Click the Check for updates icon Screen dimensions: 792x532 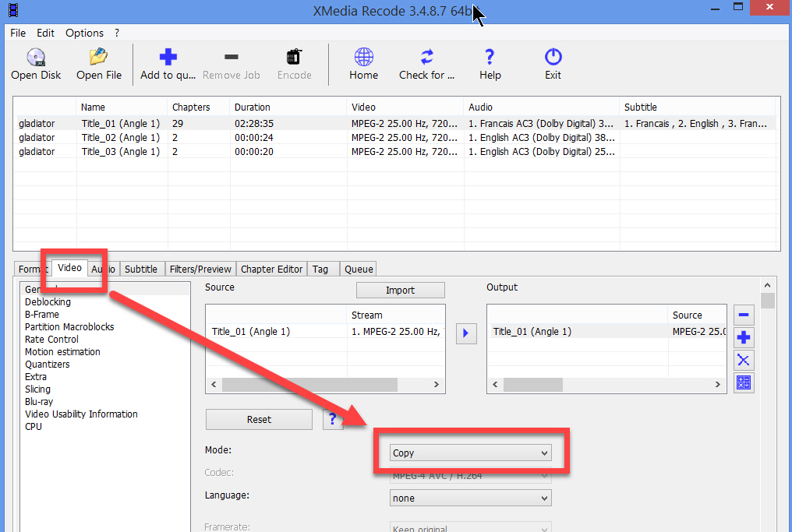pos(427,65)
